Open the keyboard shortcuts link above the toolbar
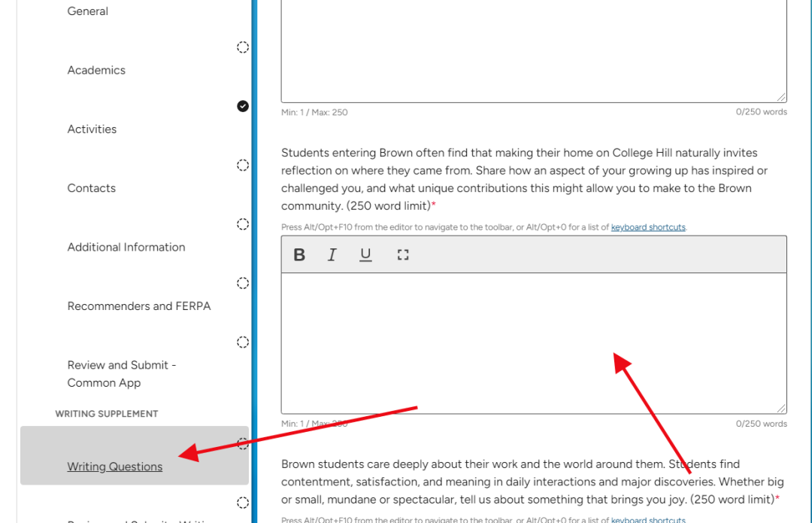Screen dimensions: 812x523 pyautogui.click(x=648, y=227)
